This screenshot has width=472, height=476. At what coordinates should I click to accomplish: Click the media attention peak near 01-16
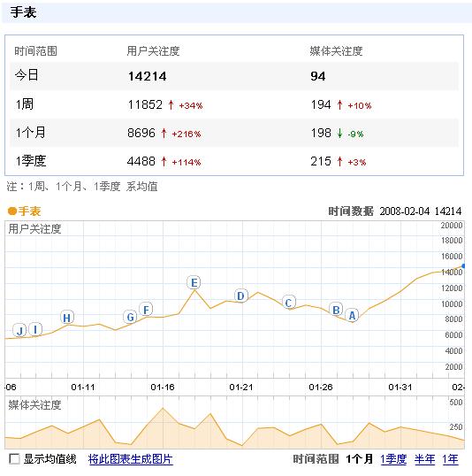163,408
